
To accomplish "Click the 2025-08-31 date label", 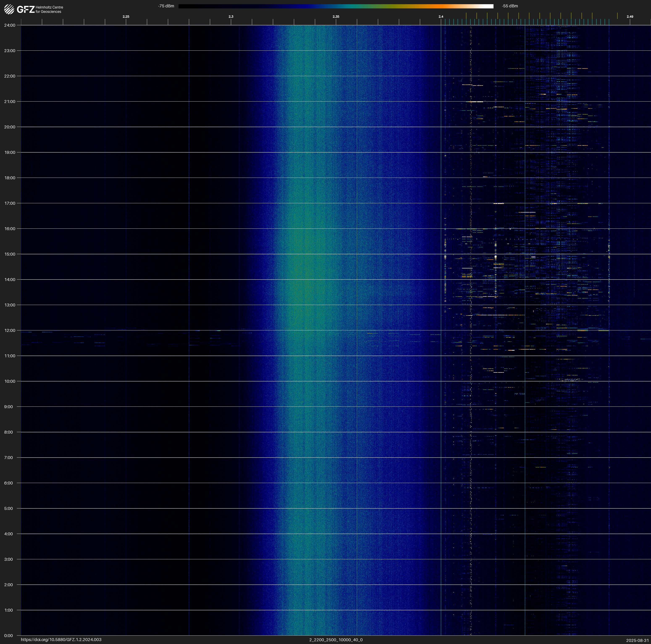I will click(x=637, y=640).
